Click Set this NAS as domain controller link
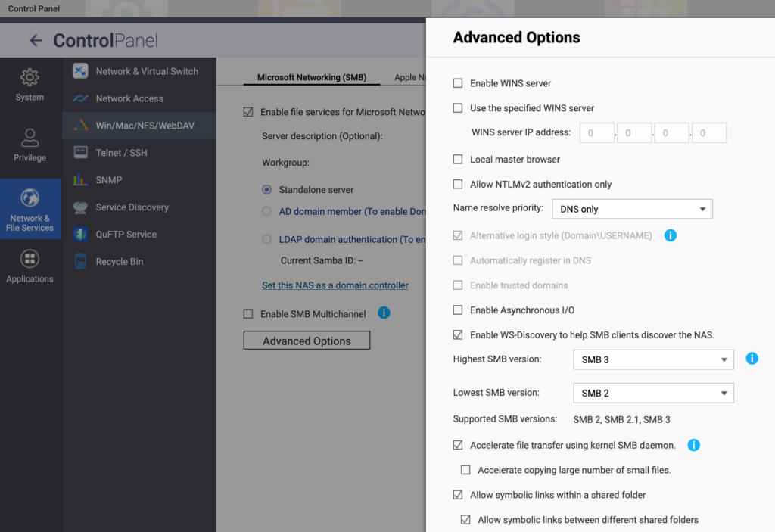Viewport: 775px width, 532px height. point(335,285)
